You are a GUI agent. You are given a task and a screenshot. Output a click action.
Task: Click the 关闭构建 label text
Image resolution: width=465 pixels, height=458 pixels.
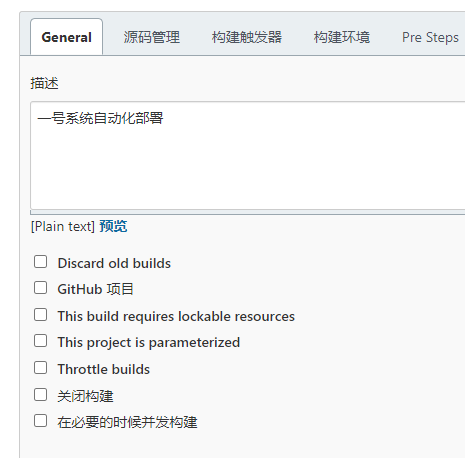85,396
